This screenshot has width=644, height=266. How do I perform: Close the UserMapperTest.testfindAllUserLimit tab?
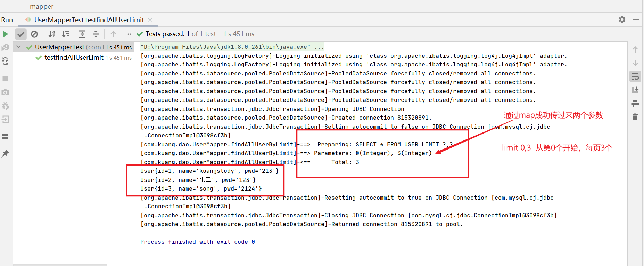pyautogui.click(x=150, y=20)
